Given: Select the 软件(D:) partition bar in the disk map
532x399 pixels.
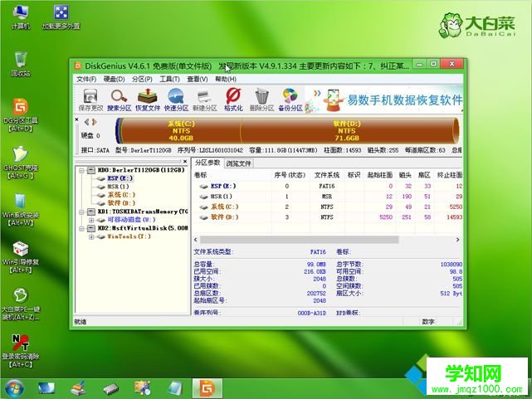Looking at the screenshot, I should point(347,130).
